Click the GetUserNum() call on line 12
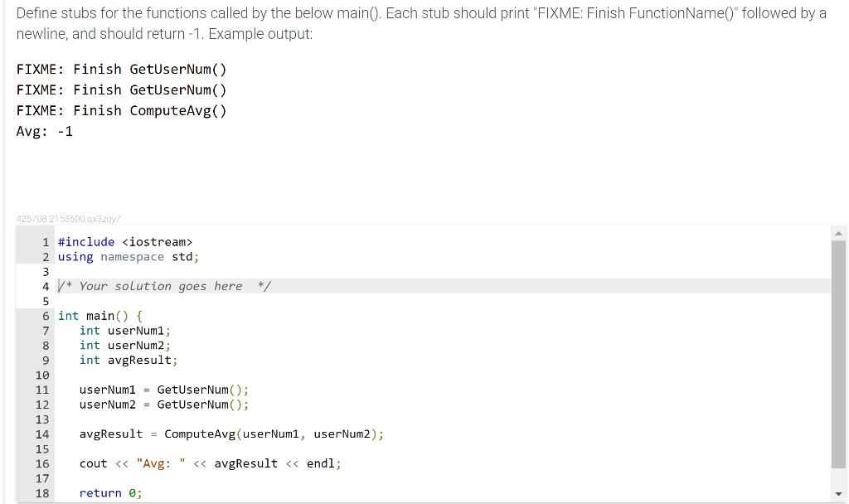 point(197,404)
